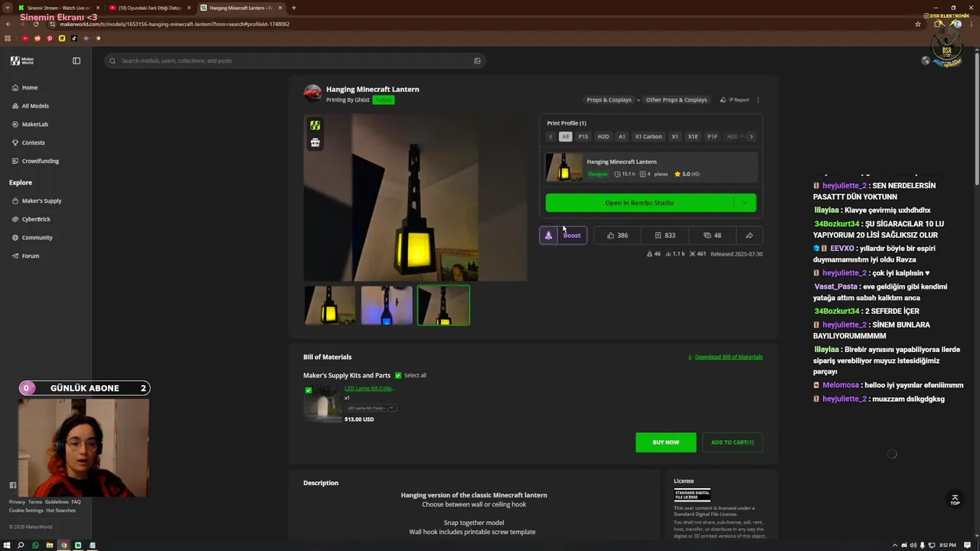Open the Facebook icon in sidebar footer
Image resolution: width=980 pixels, height=551 pixels.
pos(12,485)
